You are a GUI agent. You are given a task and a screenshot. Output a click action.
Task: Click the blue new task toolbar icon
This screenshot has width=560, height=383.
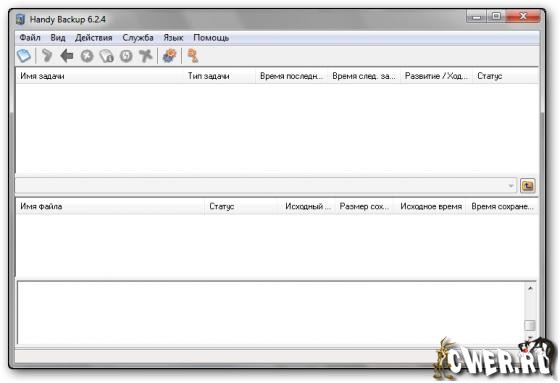point(24,56)
